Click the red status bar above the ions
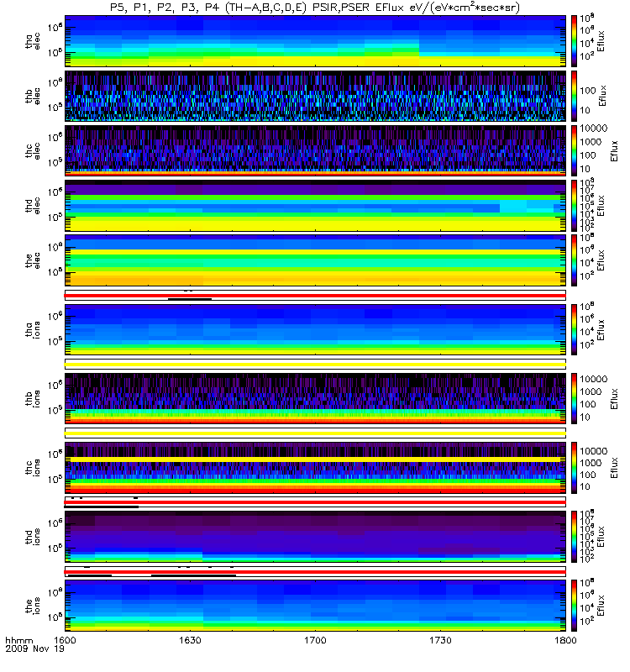 tap(315, 572)
